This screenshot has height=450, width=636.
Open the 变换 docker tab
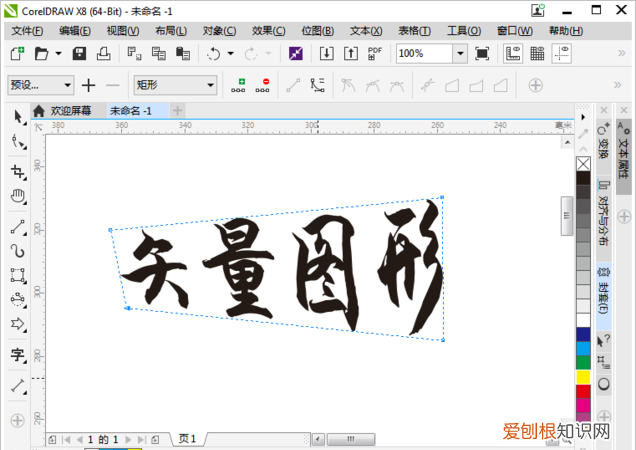coord(604,142)
